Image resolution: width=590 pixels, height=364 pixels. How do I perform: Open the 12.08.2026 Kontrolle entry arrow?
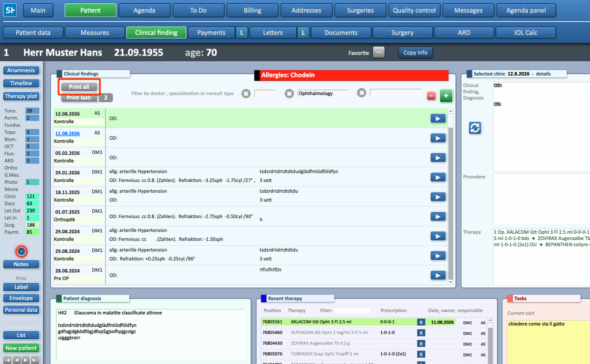438,118
